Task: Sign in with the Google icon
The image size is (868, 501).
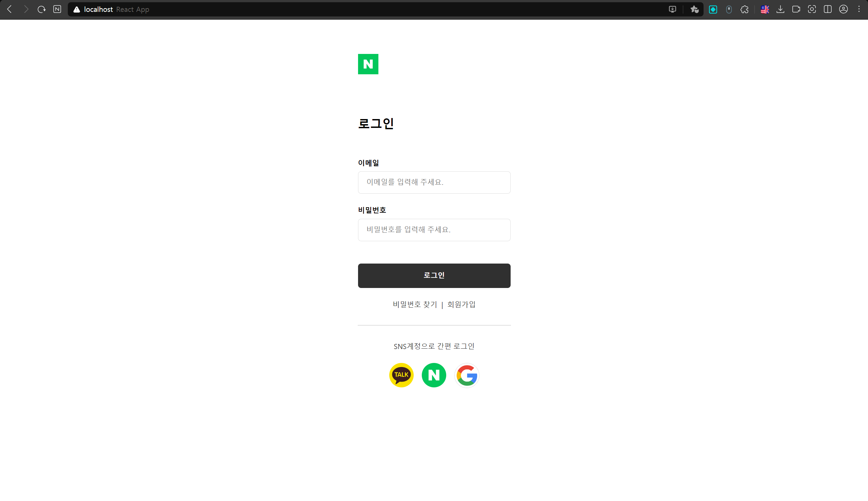Action: coord(467,375)
